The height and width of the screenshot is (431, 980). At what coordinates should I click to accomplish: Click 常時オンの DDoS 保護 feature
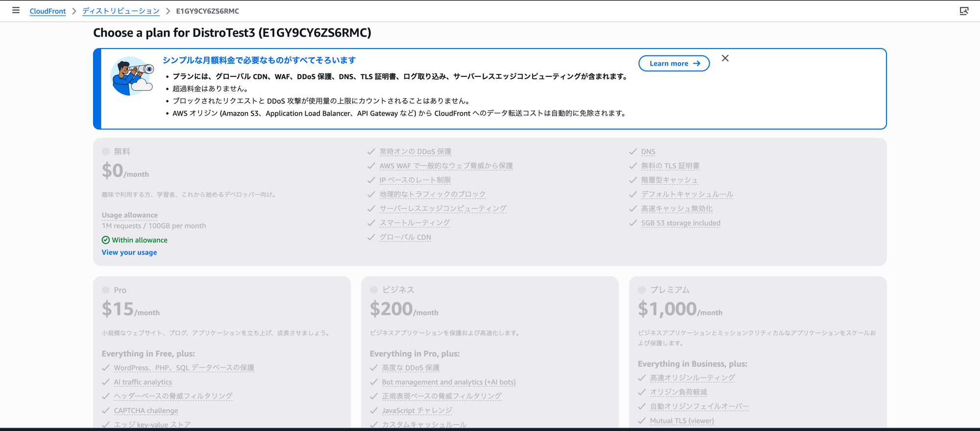pos(416,152)
